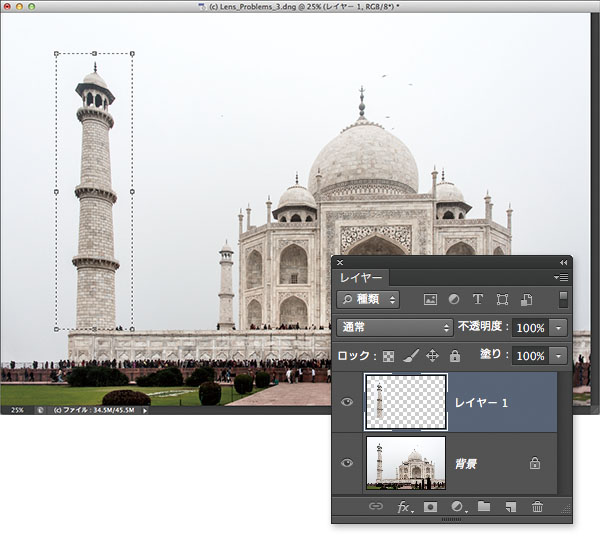Open the Layers panel flyout menu
600x538 pixels.
pyautogui.click(x=561, y=277)
